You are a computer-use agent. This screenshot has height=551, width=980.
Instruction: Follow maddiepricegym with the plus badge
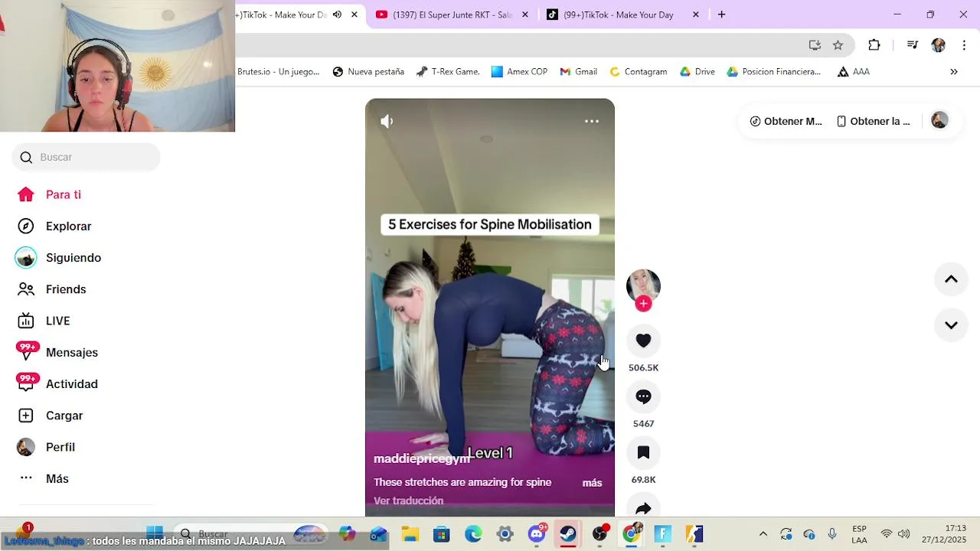pos(643,304)
